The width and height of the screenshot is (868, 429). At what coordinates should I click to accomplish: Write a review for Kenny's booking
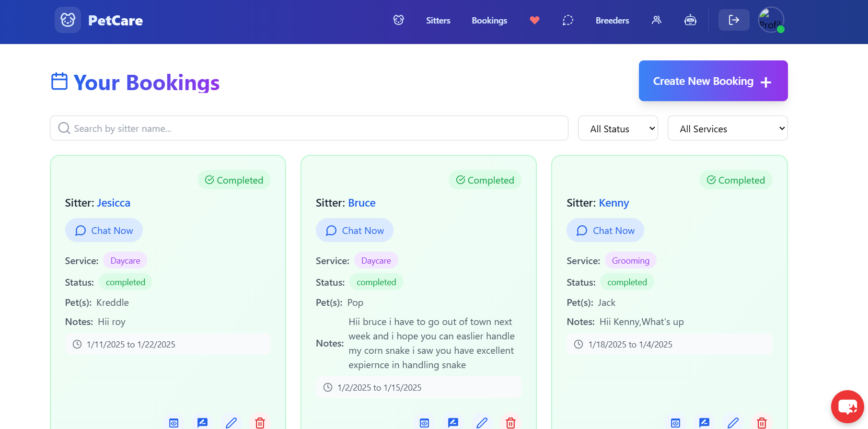(704, 423)
